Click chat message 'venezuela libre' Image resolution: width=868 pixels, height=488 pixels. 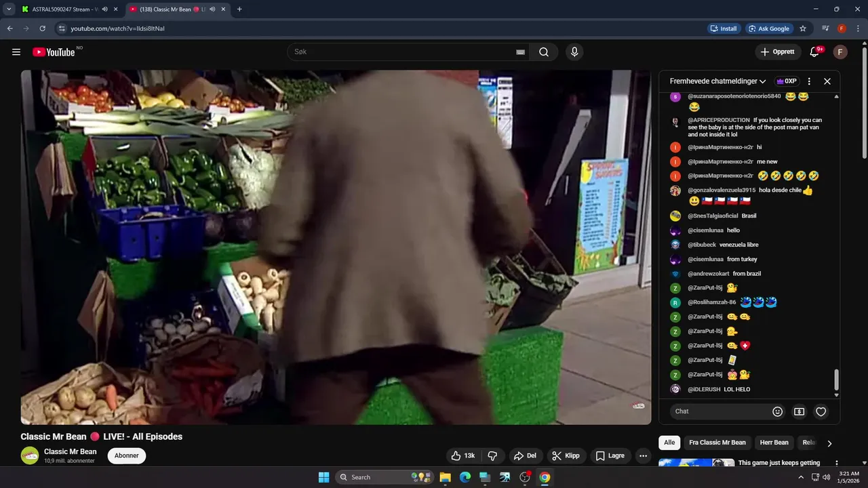[738, 245]
